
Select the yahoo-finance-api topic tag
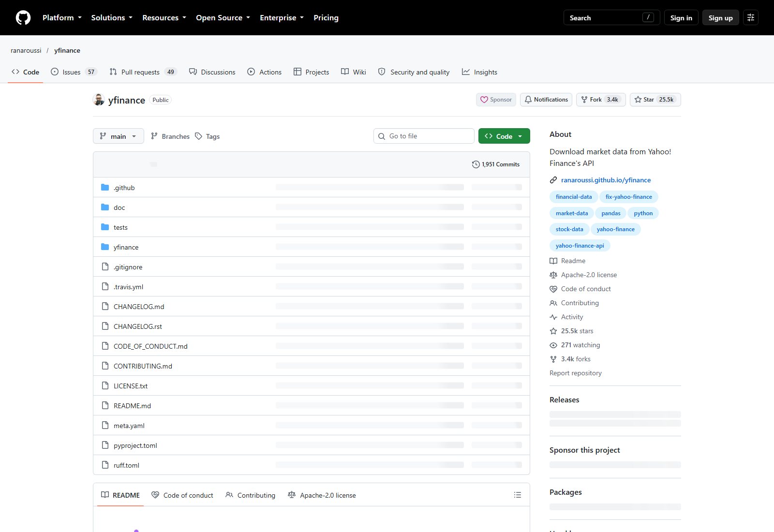point(580,246)
